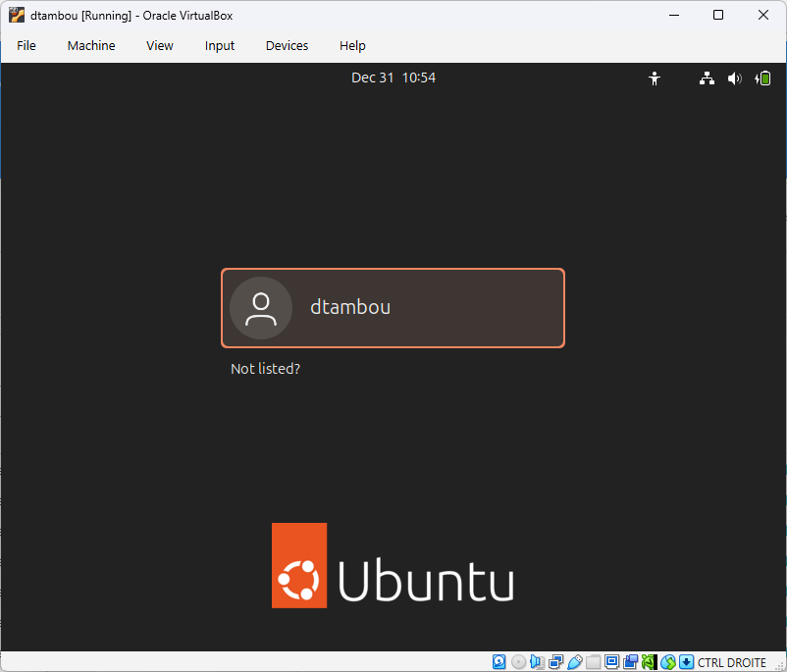
Task: Click the CTRL DROITE host key label
Action: click(732, 662)
